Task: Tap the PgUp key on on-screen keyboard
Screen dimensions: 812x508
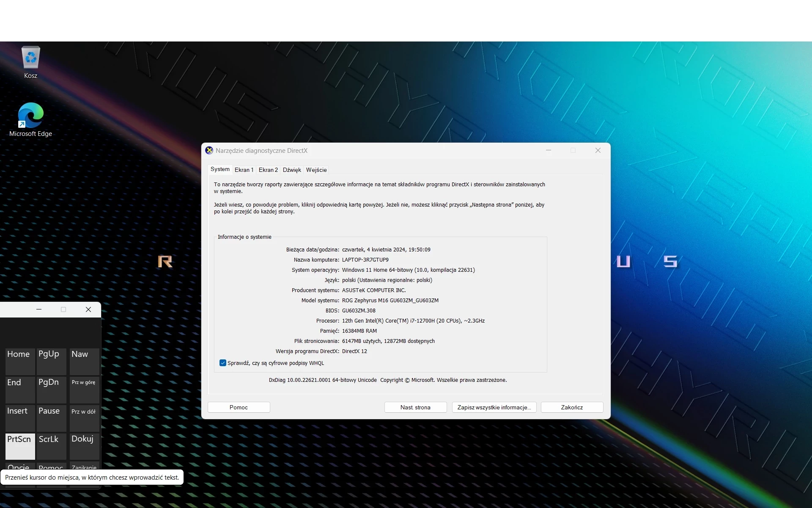Action: [51, 361]
